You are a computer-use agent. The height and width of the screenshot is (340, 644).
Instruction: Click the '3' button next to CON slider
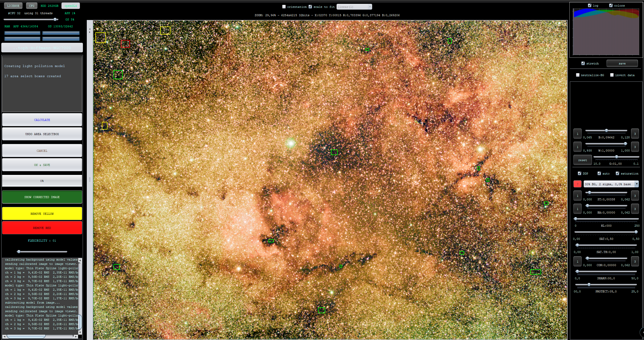(635, 262)
